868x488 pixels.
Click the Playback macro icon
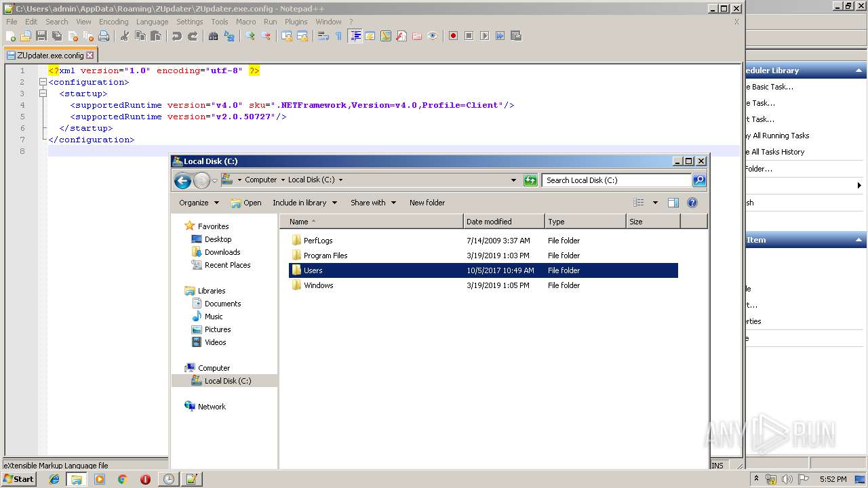(485, 36)
